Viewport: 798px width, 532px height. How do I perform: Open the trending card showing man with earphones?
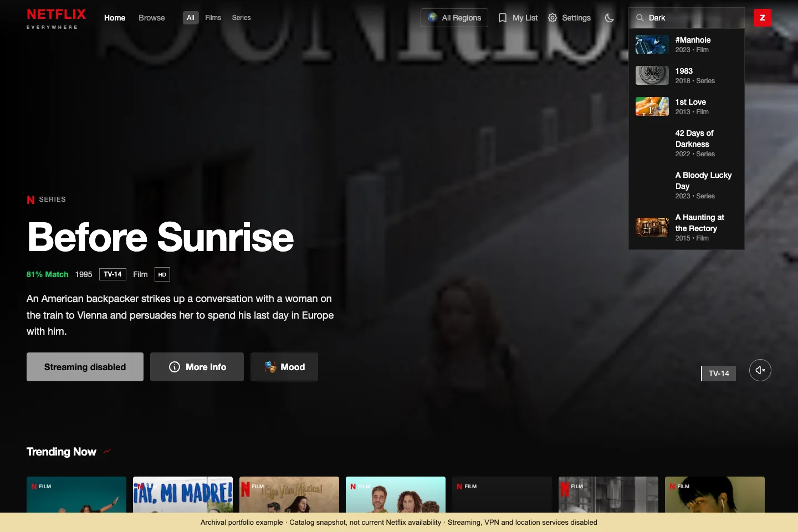coord(715,494)
